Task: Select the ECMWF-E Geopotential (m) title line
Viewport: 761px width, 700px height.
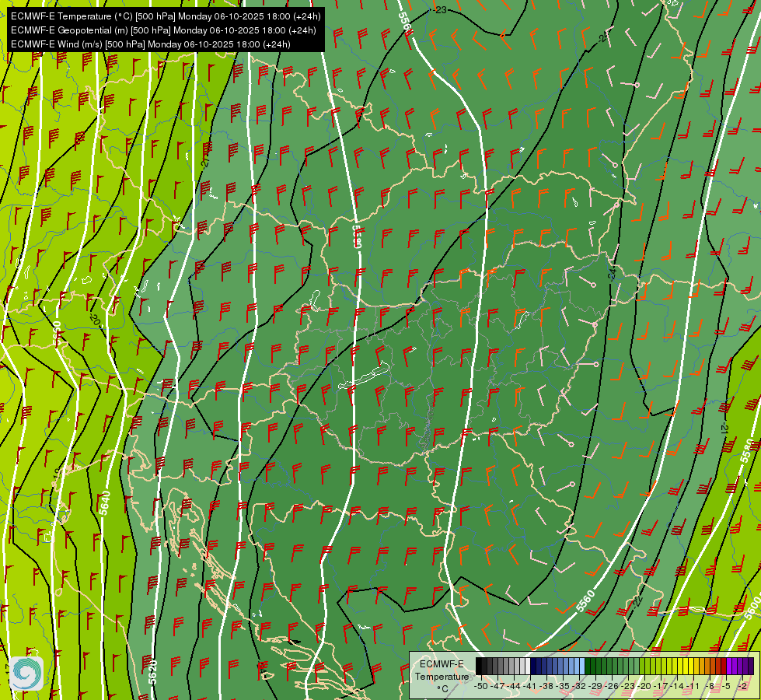Action: click(163, 30)
